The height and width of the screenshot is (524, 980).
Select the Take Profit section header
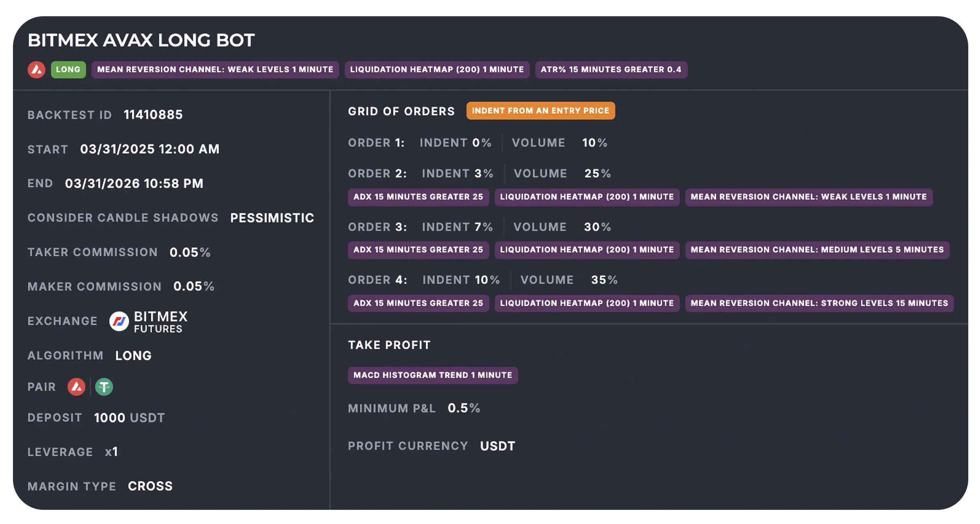(389, 345)
